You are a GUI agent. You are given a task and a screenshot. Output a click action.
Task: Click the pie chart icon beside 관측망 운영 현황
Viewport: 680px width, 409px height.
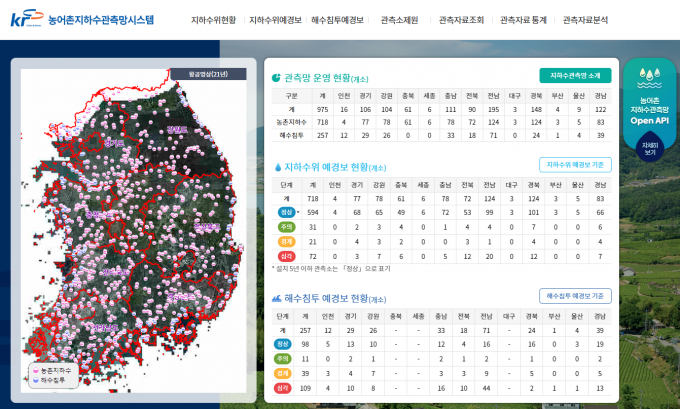point(277,77)
